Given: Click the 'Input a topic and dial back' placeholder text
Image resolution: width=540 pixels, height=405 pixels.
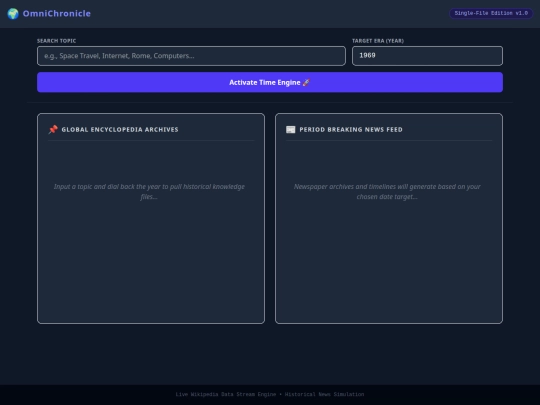Looking at the screenshot, I should pos(149,191).
